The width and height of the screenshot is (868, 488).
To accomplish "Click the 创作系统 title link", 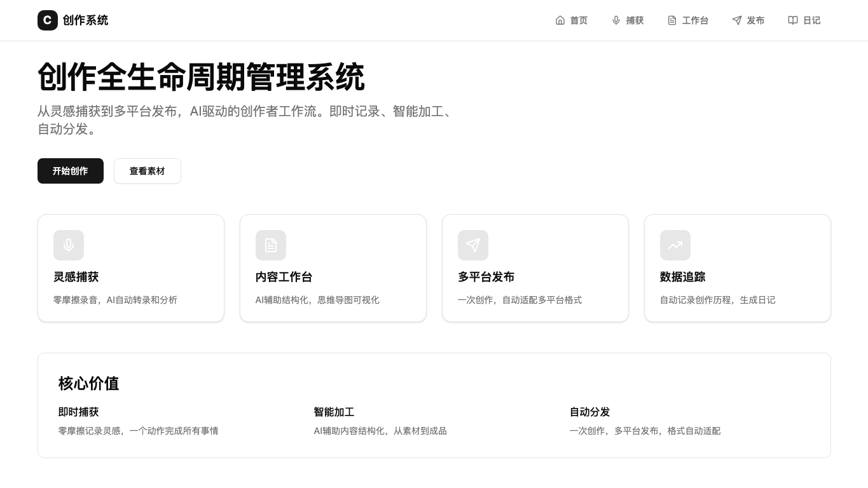I will click(x=85, y=20).
